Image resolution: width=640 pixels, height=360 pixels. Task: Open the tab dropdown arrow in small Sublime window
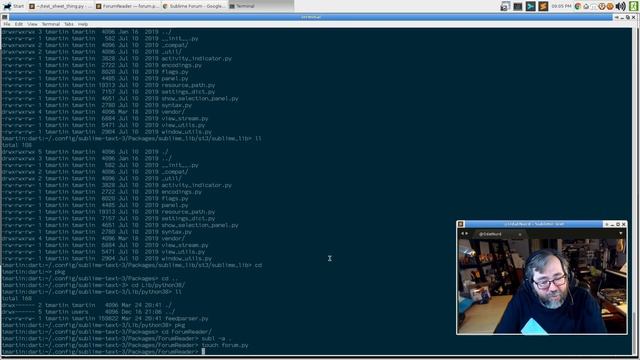(621, 234)
